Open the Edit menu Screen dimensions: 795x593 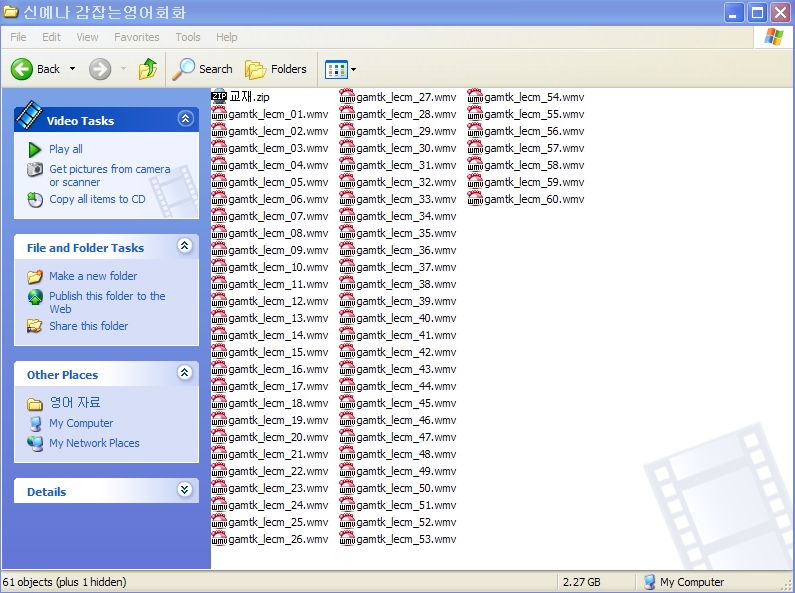tap(51, 37)
